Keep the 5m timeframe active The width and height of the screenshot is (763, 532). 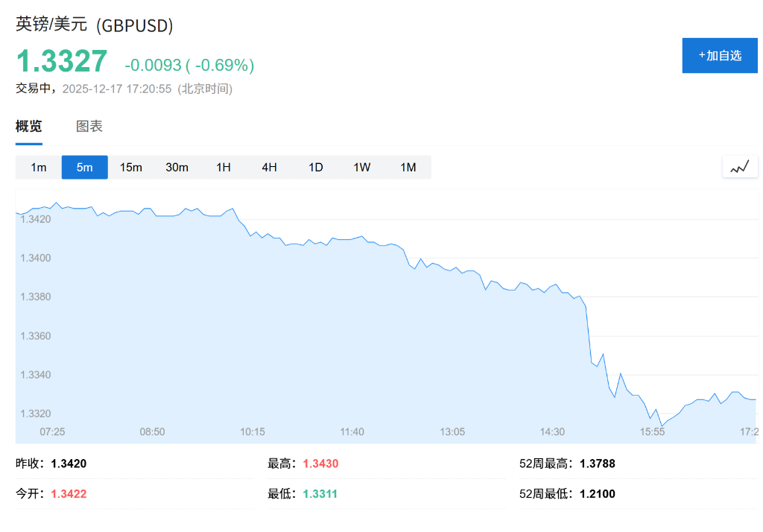pyautogui.click(x=84, y=167)
